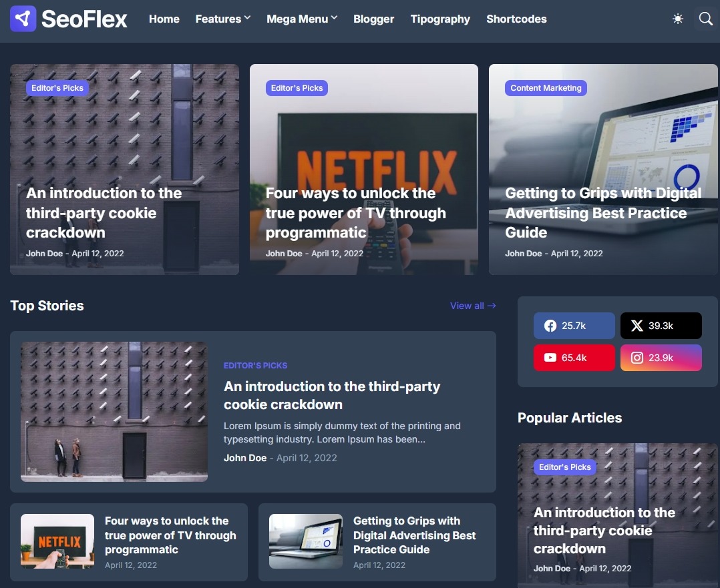Click the small Netflix TV thumbnail
720x588 pixels.
[57, 541]
